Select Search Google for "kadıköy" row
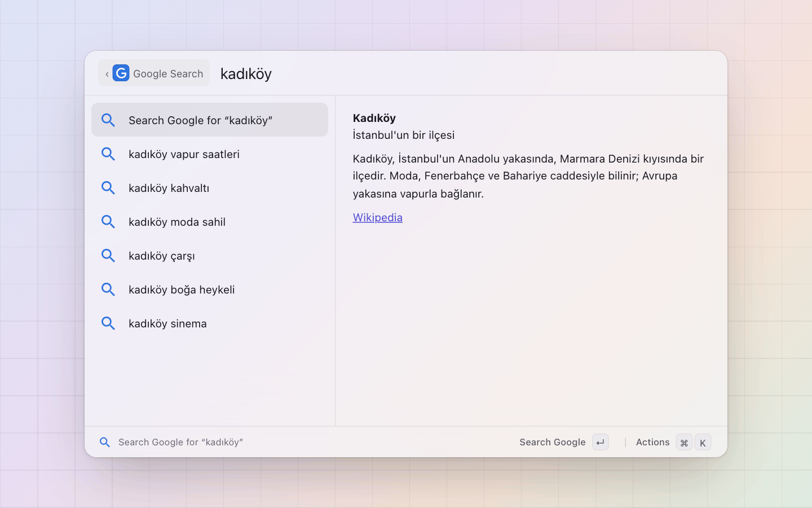812x508 pixels. pos(210,120)
